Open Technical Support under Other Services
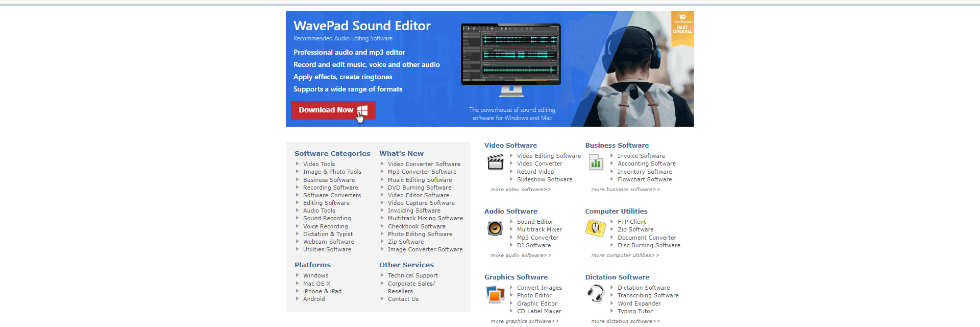 (x=412, y=275)
